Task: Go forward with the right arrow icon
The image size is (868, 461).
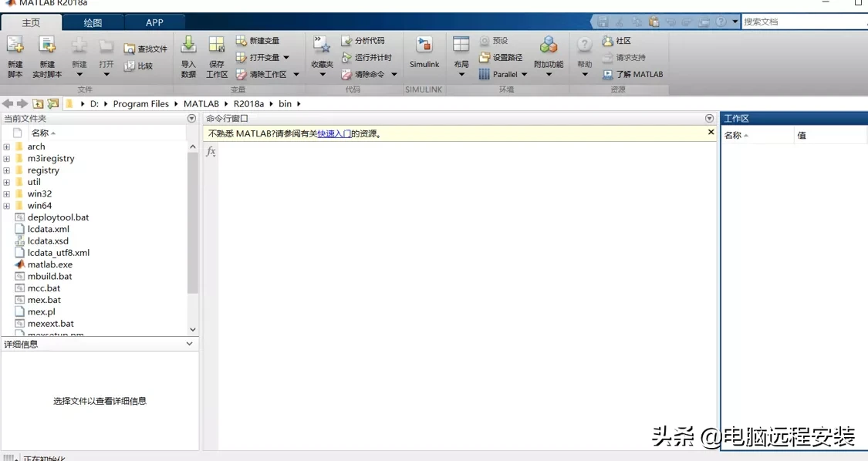Action: click(x=22, y=103)
